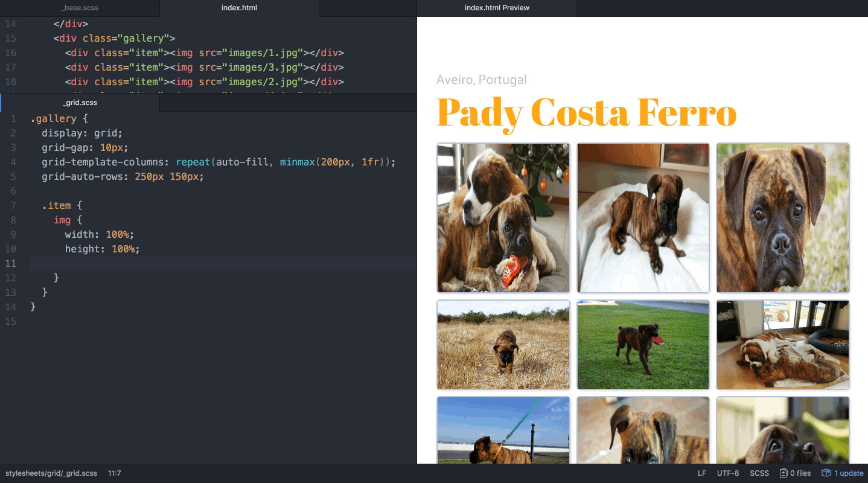Open the boxer face close-up photo
Screen dimensions: 868x483
(783, 218)
